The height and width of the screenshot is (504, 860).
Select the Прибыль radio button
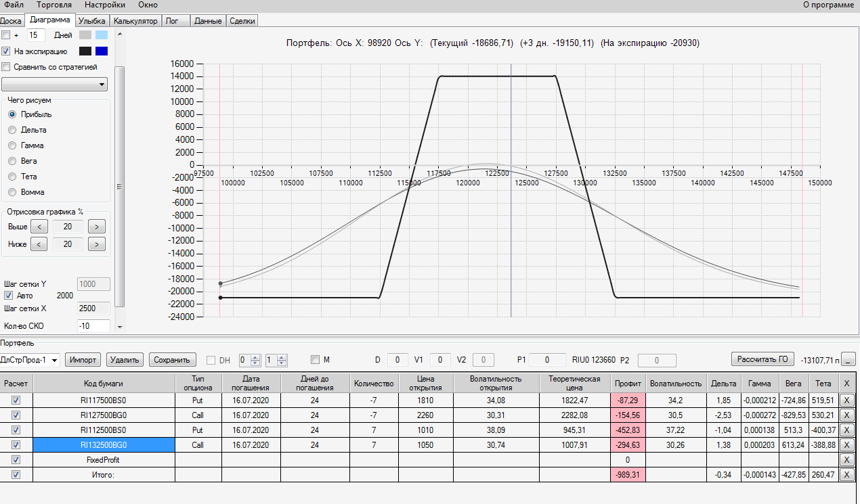point(12,114)
